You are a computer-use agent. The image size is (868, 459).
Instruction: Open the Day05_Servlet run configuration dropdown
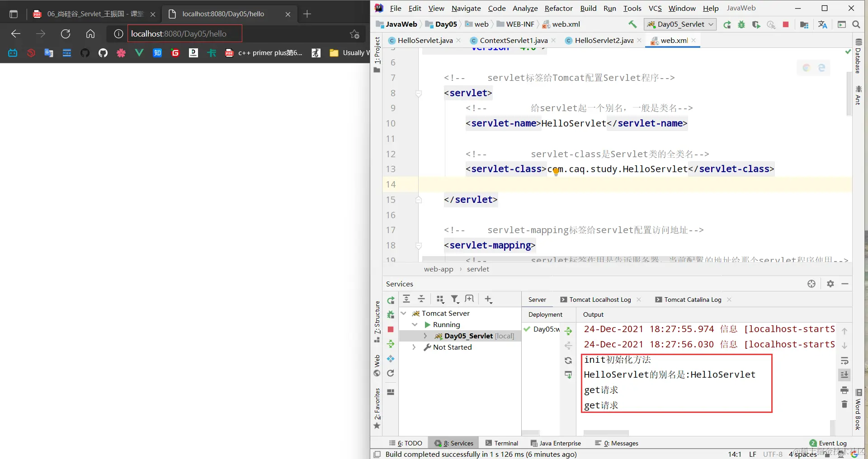[681, 24]
